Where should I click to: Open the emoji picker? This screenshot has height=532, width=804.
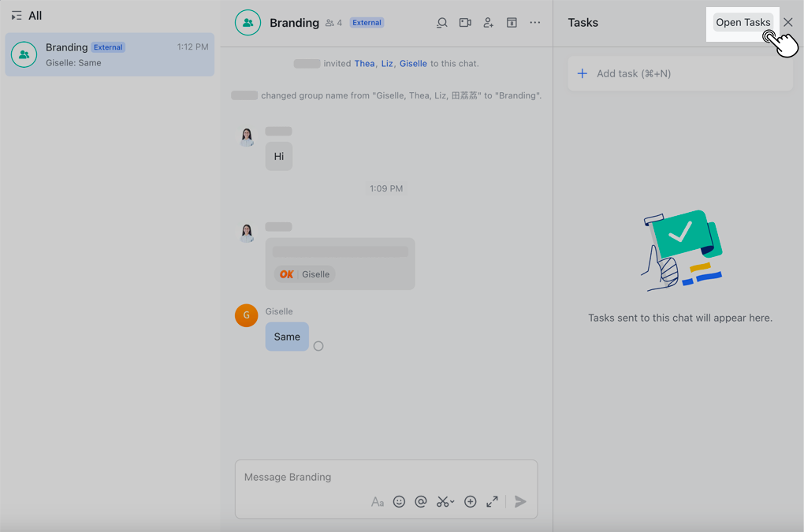[399, 501]
